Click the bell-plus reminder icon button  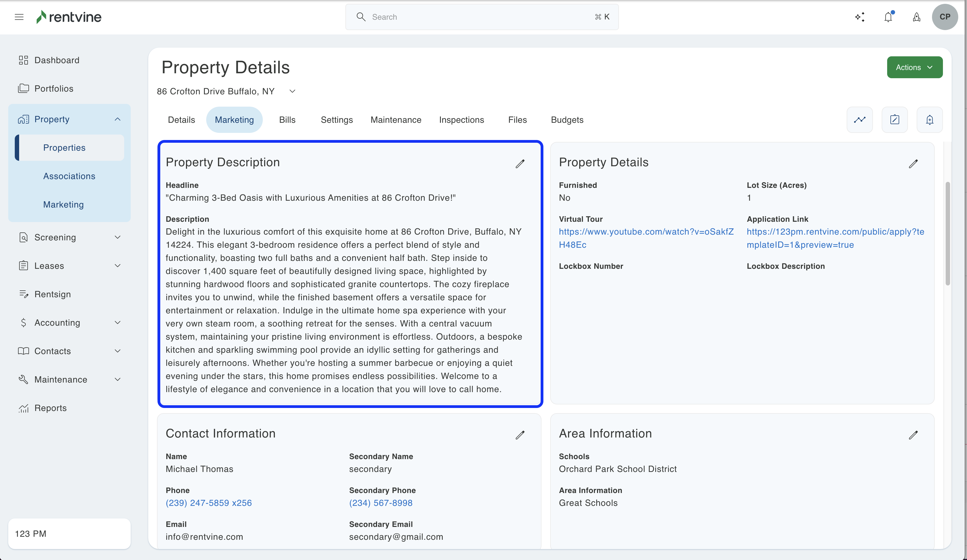point(929,120)
